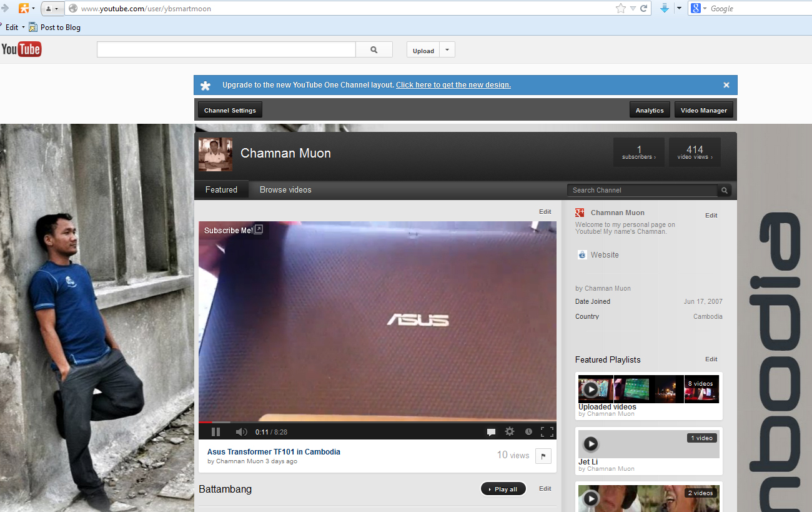Click Edit next to the Battambang section
The height and width of the screenshot is (512, 812).
(x=545, y=489)
